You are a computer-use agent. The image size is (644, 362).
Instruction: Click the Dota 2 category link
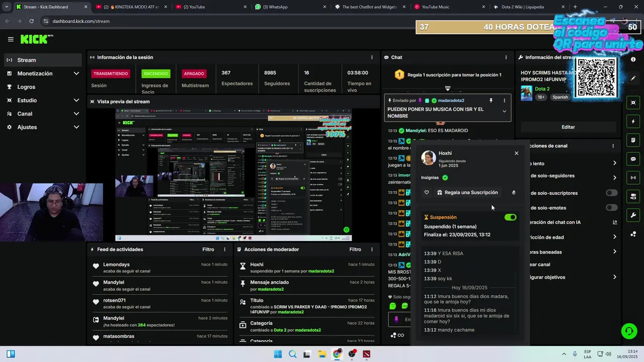[542, 89]
